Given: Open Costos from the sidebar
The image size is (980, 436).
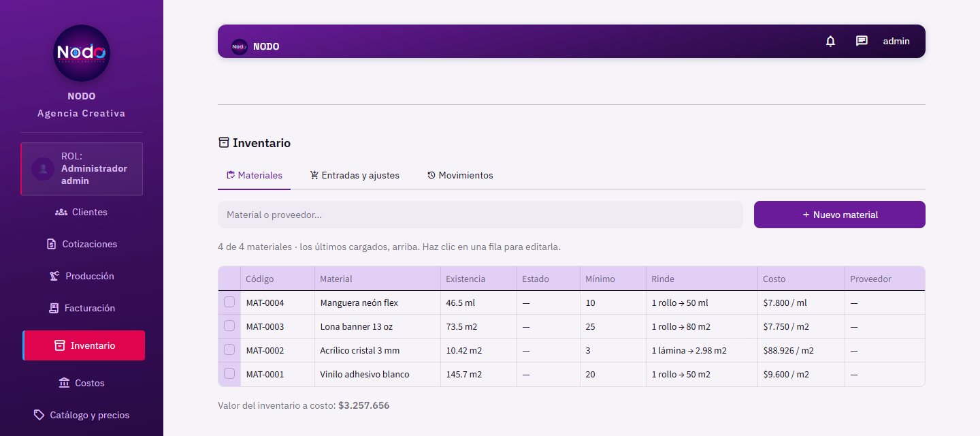Looking at the screenshot, I should tap(82, 383).
